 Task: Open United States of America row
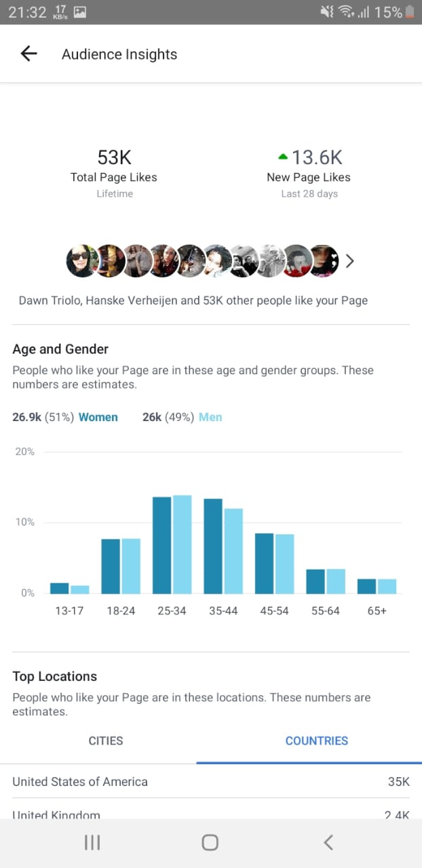pyautogui.click(x=211, y=782)
